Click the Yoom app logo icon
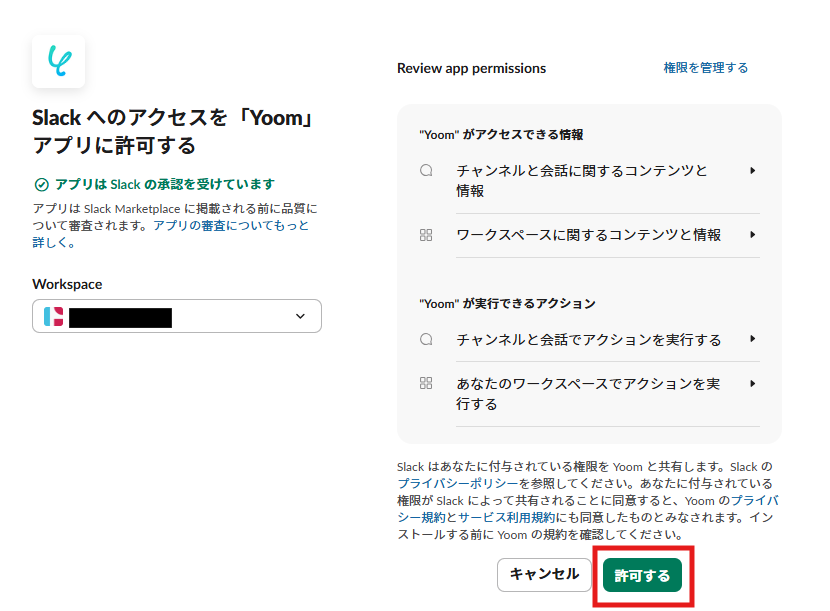The image size is (830, 611). 58,62
